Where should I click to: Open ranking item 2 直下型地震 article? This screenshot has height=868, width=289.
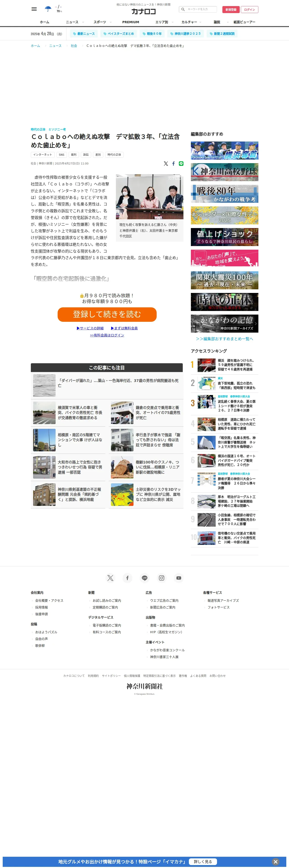(x=224, y=384)
